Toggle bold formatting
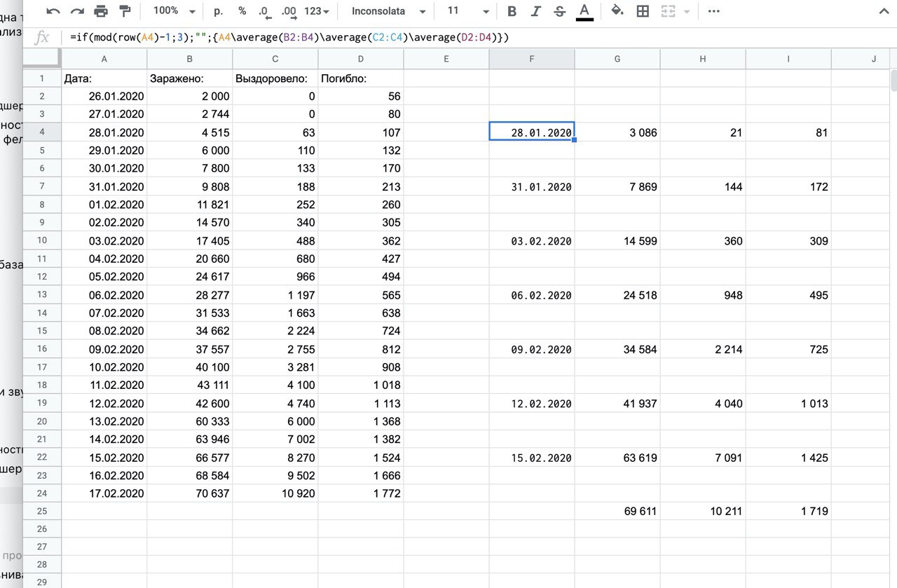 (x=512, y=11)
